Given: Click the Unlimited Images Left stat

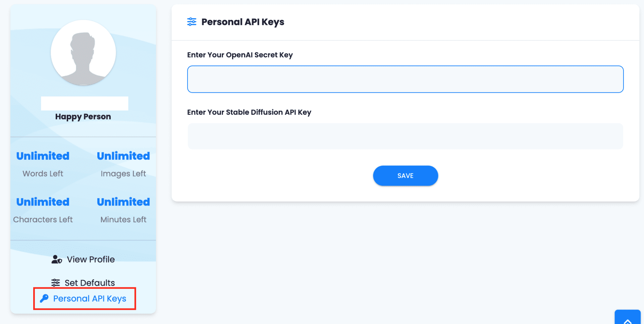Looking at the screenshot, I should (123, 164).
